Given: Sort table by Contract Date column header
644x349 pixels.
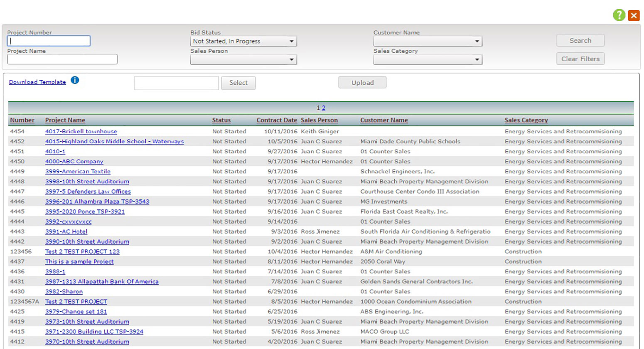Looking at the screenshot, I should point(276,120).
